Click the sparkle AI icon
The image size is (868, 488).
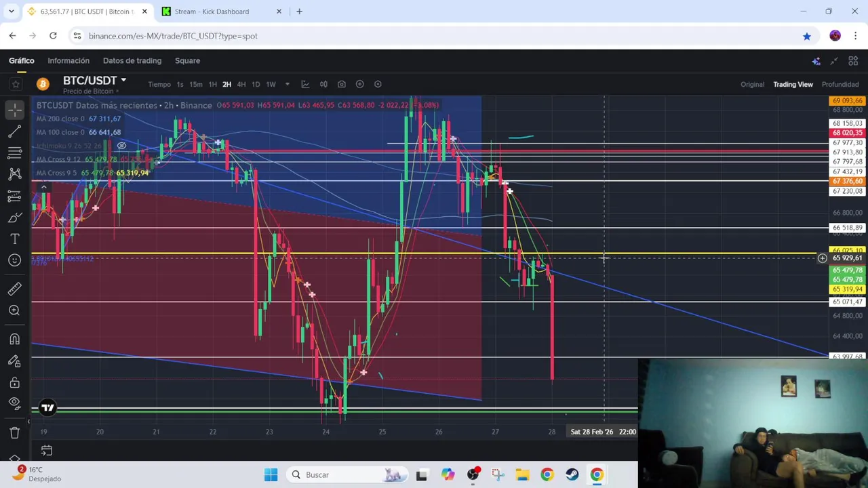pyautogui.click(x=816, y=61)
